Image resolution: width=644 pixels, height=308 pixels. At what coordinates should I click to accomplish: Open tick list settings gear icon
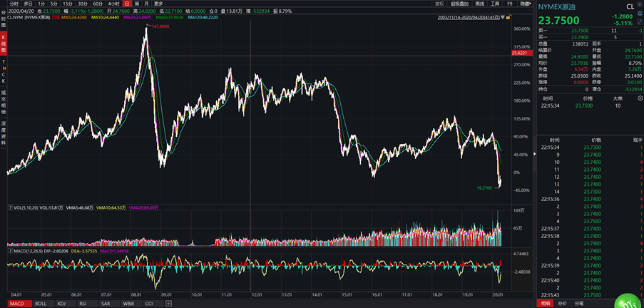[x=640, y=98]
